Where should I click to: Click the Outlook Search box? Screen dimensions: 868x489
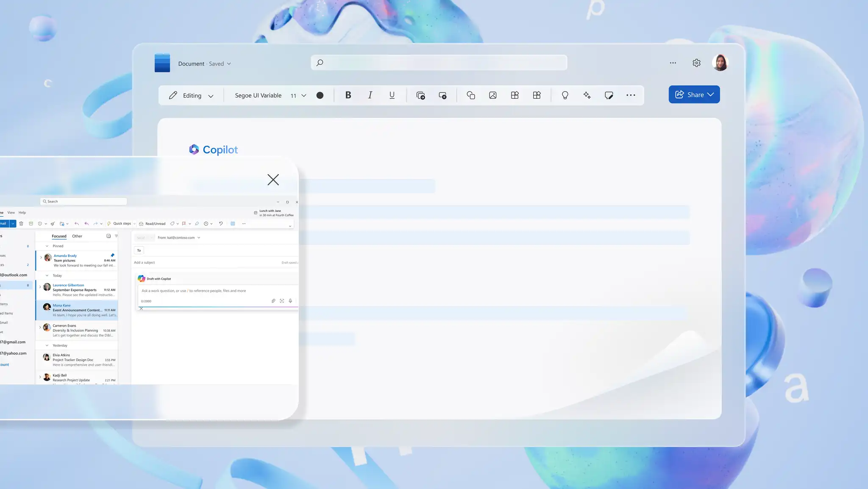(83, 201)
